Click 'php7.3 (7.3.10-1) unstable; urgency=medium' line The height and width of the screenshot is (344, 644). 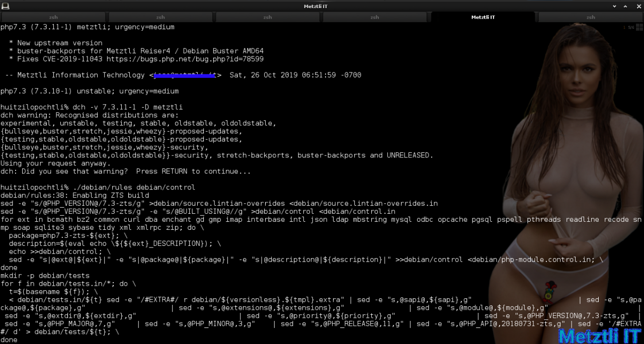(90, 91)
